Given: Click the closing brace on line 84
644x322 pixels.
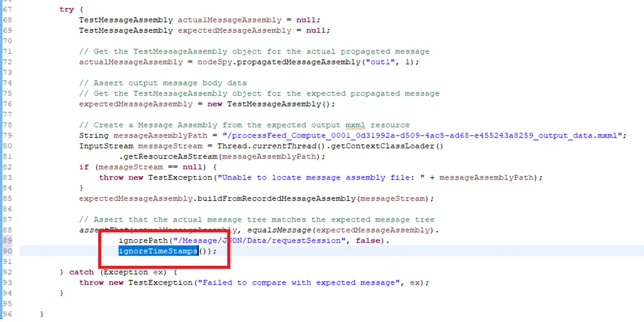Looking at the screenshot, I should [81, 188].
